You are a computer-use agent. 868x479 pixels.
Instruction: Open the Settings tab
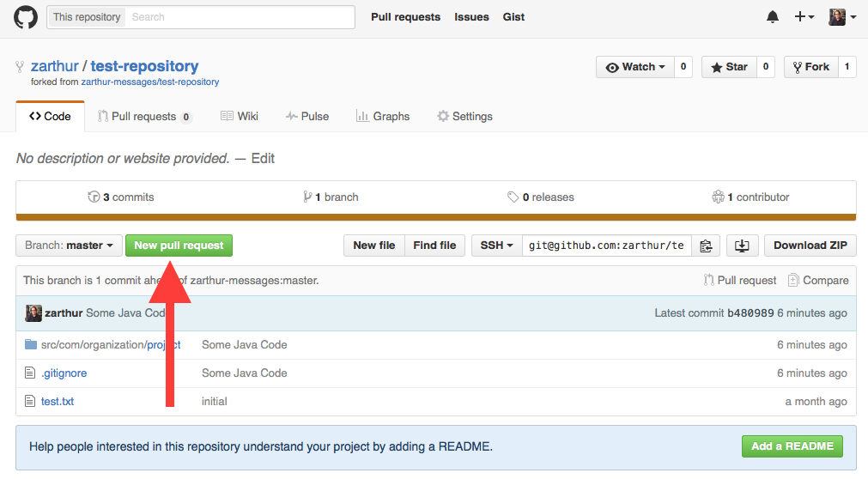coord(464,116)
